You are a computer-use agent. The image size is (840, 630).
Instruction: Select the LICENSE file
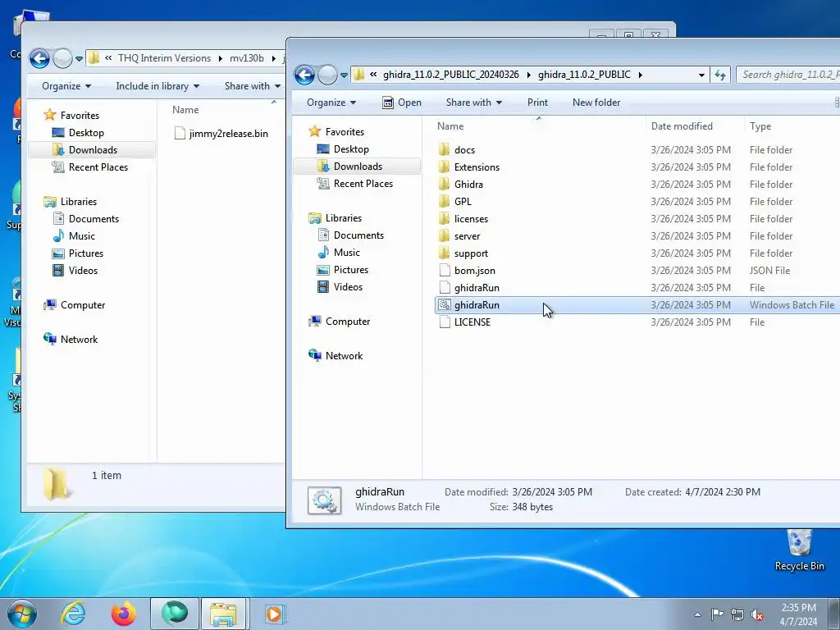pos(472,322)
